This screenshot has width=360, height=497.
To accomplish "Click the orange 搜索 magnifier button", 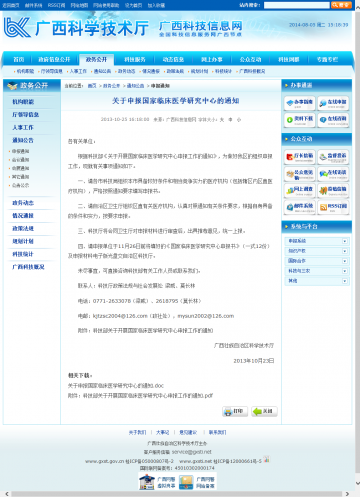I will [x=341, y=5].
